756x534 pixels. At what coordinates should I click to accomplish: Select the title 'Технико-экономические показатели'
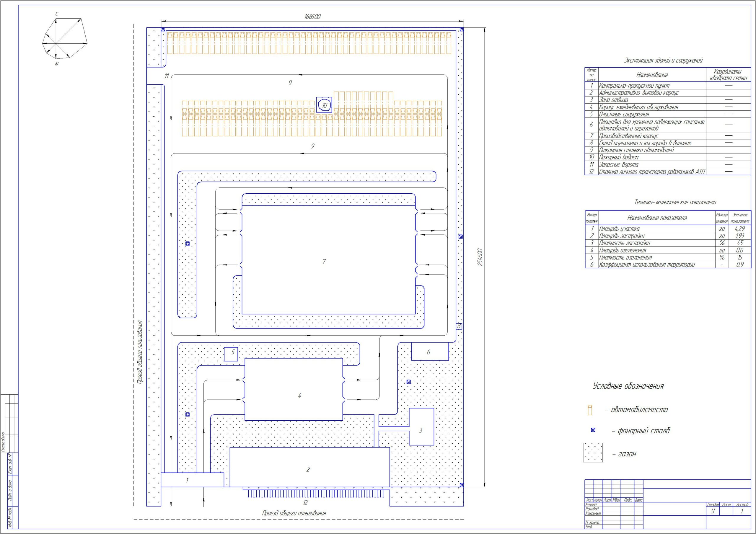point(675,202)
